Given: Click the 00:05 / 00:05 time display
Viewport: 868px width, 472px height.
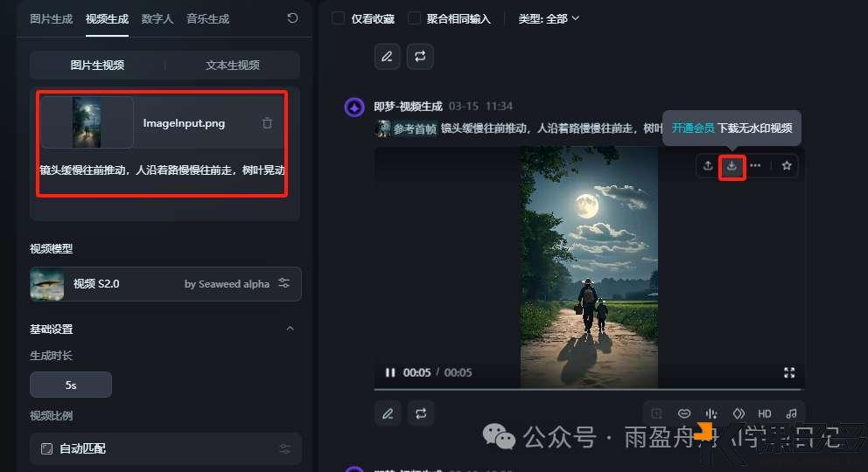Looking at the screenshot, I should pyautogui.click(x=437, y=372).
